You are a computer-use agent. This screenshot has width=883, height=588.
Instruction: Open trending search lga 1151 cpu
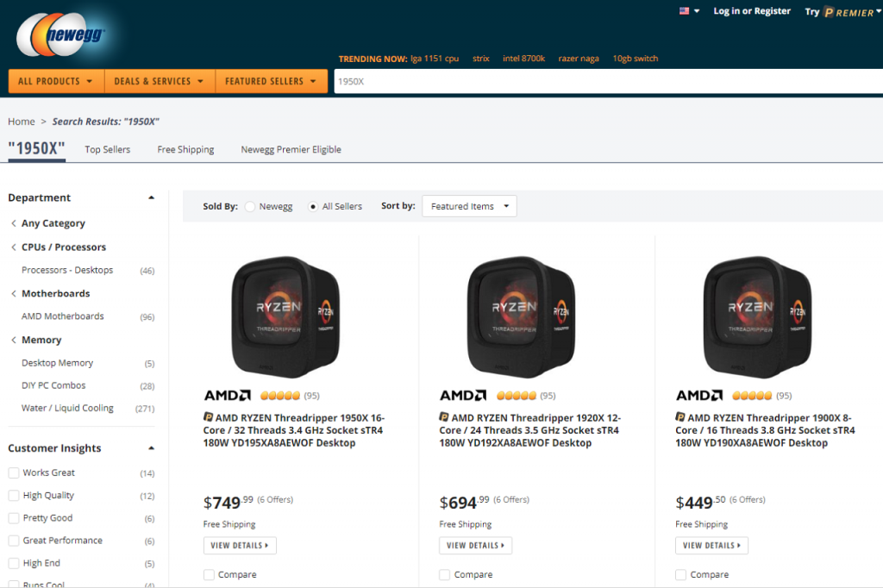(x=435, y=59)
